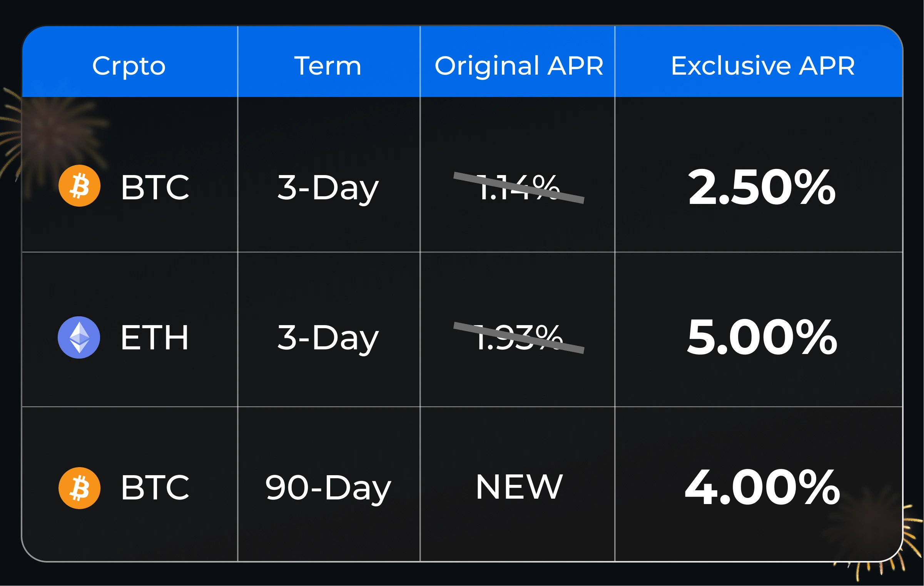924x586 pixels.
Task: Click the Exclusive APR column header
Action: point(763,66)
